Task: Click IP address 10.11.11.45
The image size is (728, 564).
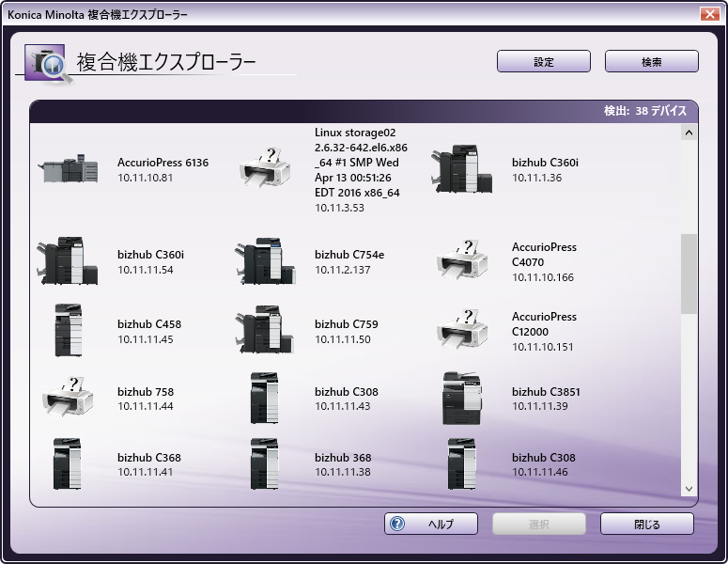Action: pos(145,339)
